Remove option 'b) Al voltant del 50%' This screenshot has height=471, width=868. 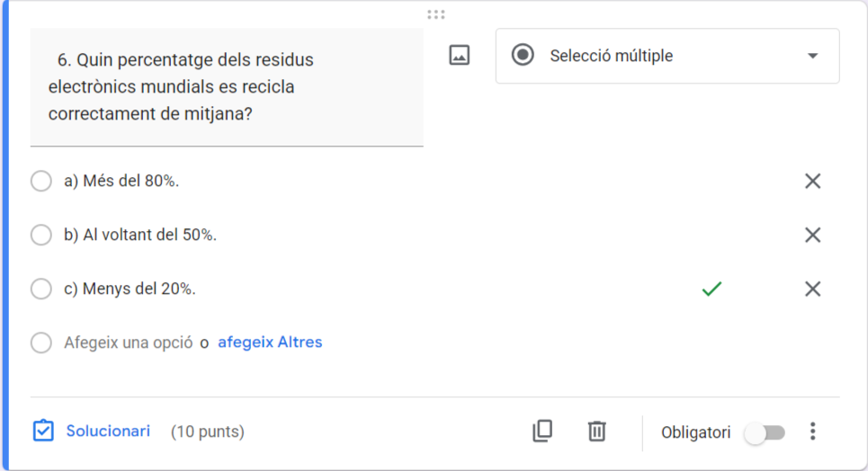812,235
